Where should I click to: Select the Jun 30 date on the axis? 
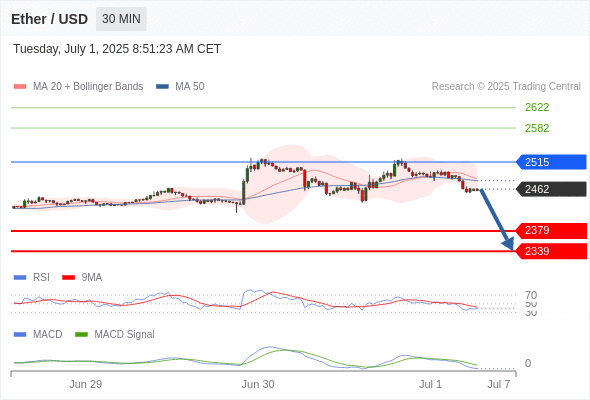click(258, 384)
